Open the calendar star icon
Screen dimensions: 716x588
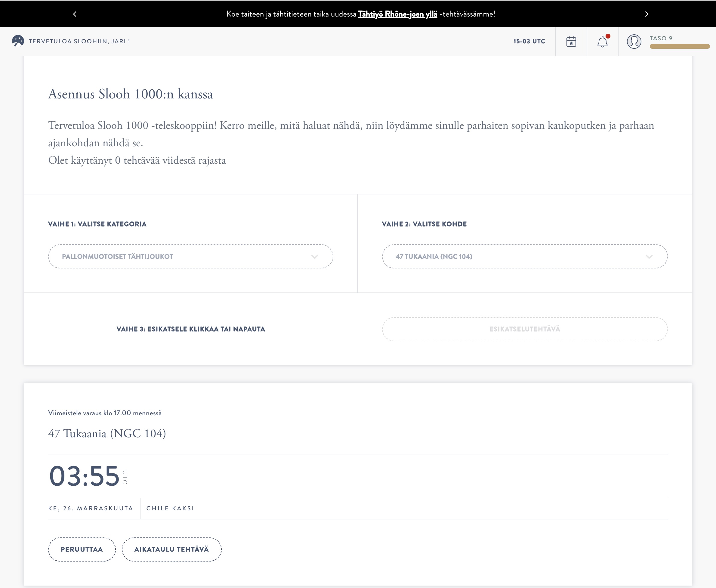click(571, 42)
